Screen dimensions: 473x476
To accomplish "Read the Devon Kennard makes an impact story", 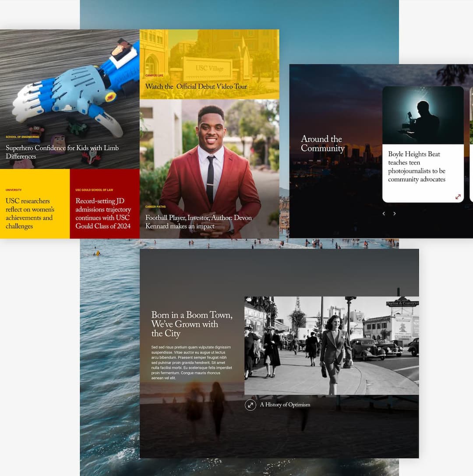I will 198,222.
